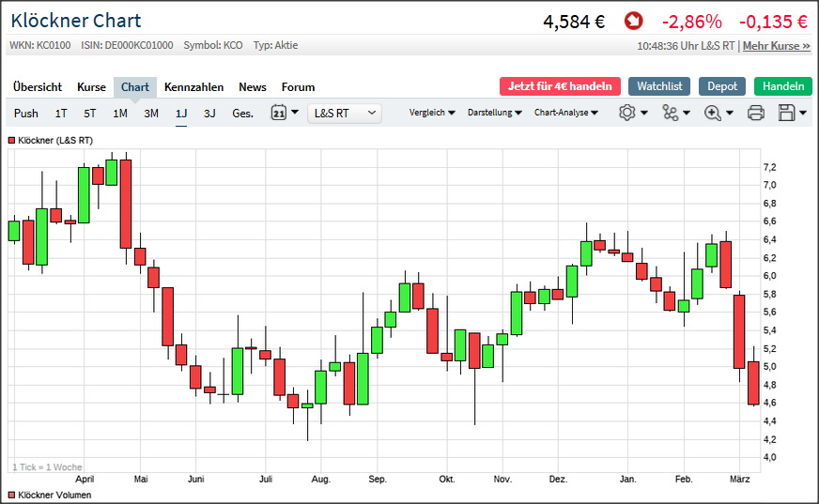This screenshot has width=819, height=504.
Task: Select the Ges. time range
Action: (x=243, y=114)
